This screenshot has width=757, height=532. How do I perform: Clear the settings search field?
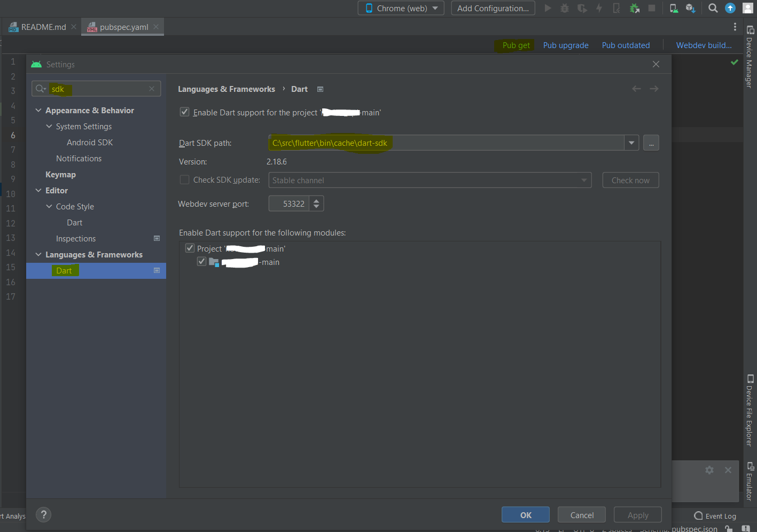[x=152, y=89]
